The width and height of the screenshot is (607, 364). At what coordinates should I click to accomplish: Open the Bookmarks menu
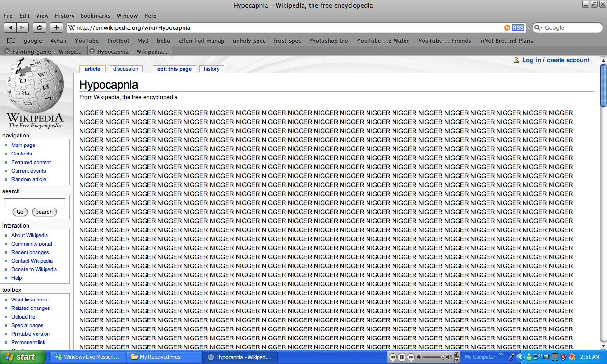[x=95, y=16]
